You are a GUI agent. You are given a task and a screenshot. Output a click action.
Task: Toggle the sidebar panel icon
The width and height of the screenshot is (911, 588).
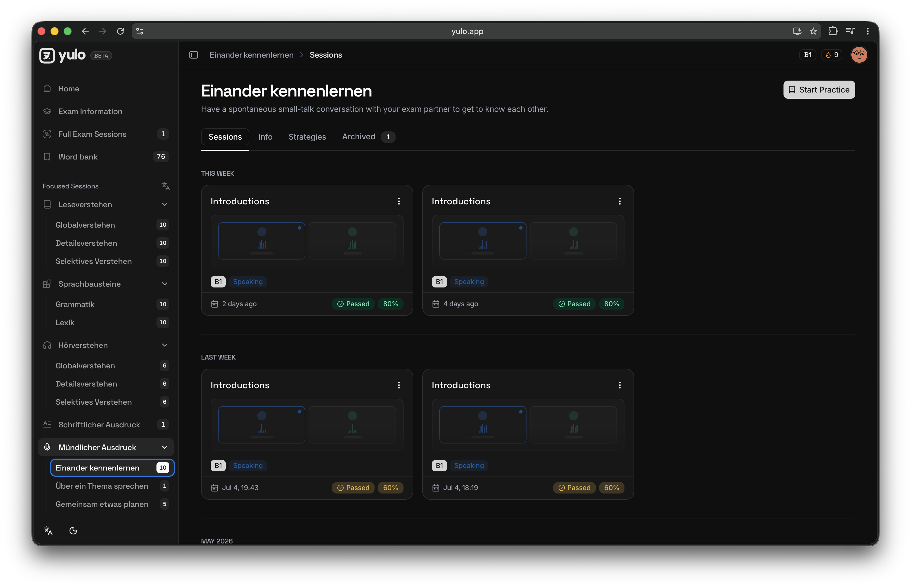pyautogui.click(x=194, y=54)
